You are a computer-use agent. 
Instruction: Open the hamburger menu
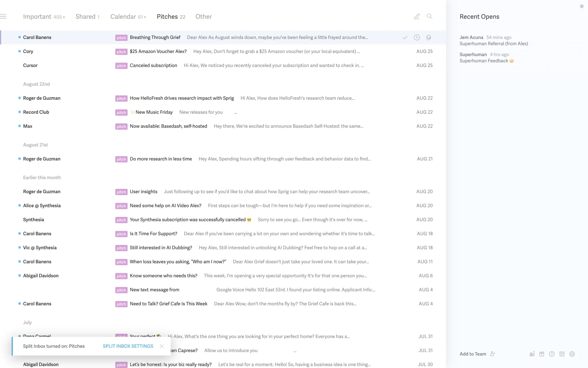coord(3,17)
